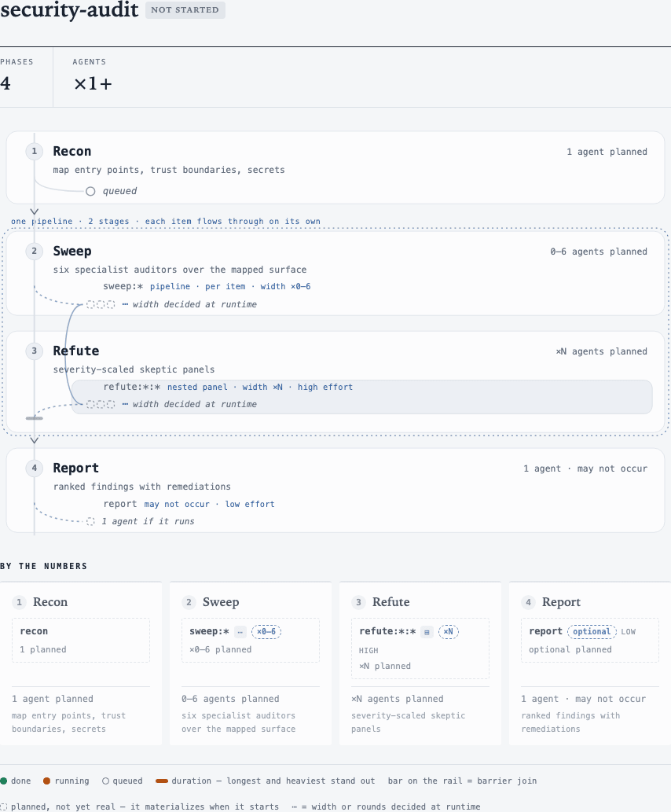
Task: Click the dashed planned circles in Sweep row
Action: point(101,304)
